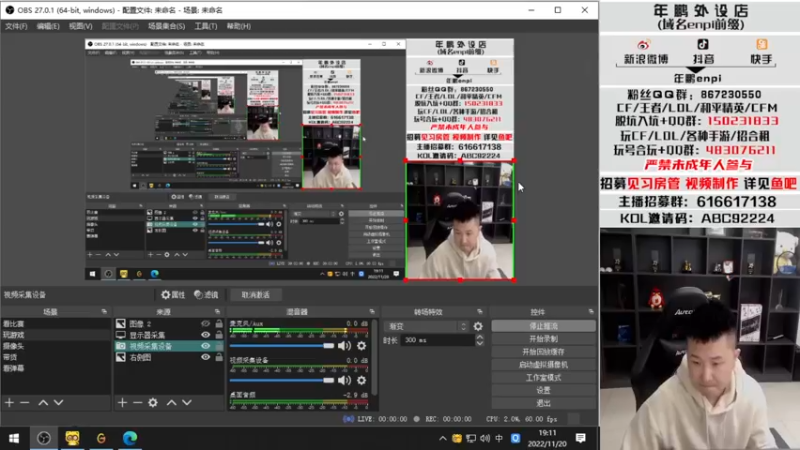The image size is (800, 450).
Task: Toggle visibility of 显示器采集 source
Action: [x=206, y=335]
